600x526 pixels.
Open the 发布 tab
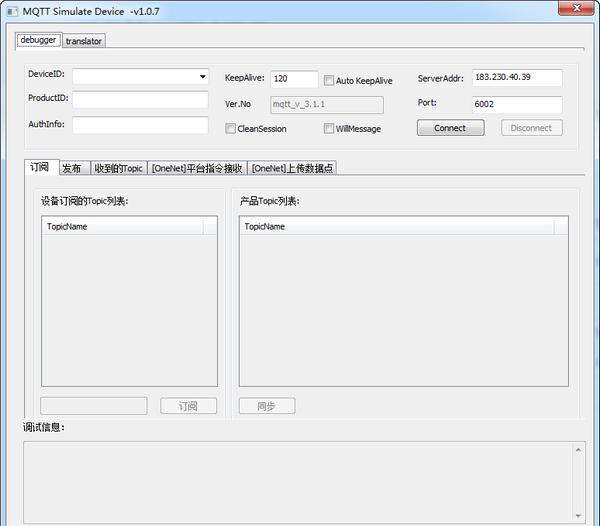(x=75, y=168)
